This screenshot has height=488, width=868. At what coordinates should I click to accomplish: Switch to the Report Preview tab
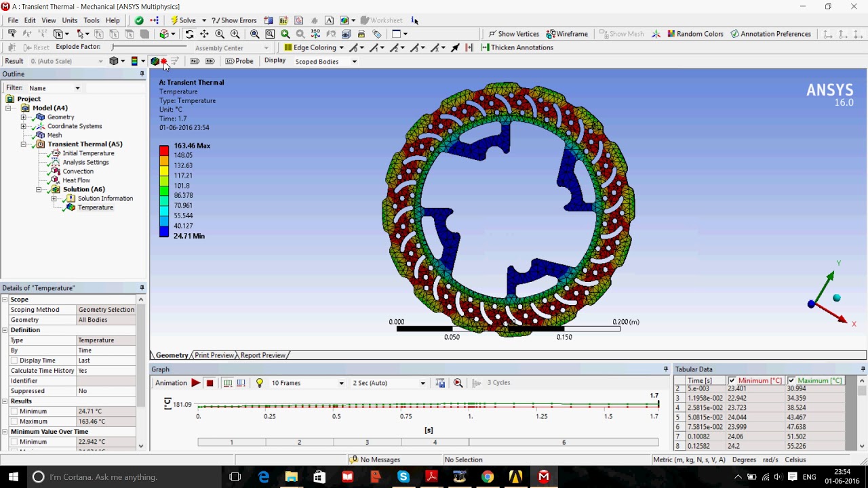[x=262, y=355]
